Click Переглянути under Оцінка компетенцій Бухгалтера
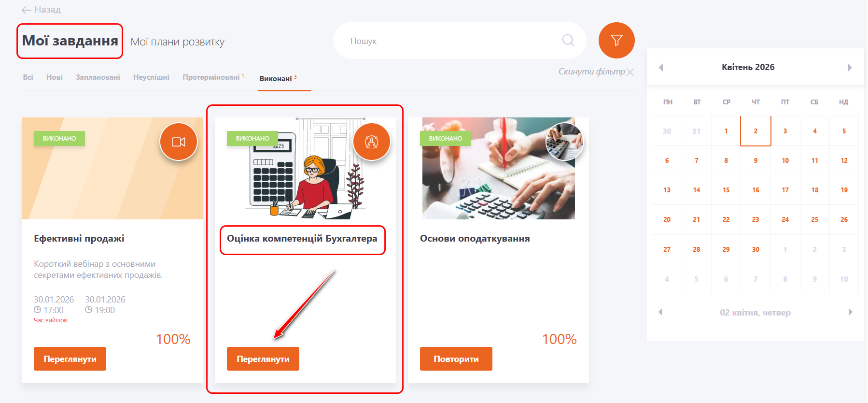 click(x=263, y=359)
